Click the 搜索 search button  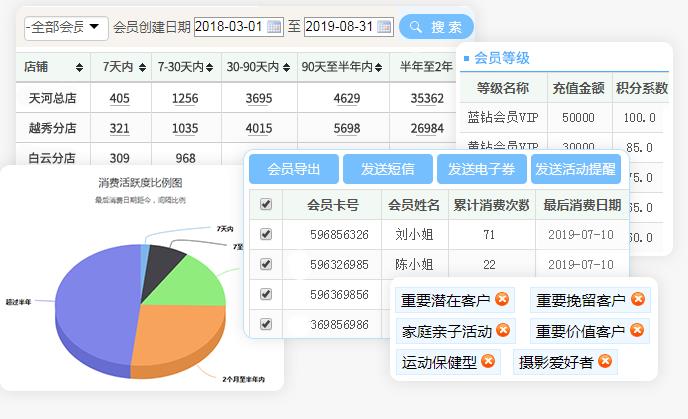click(x=436, y=27)
